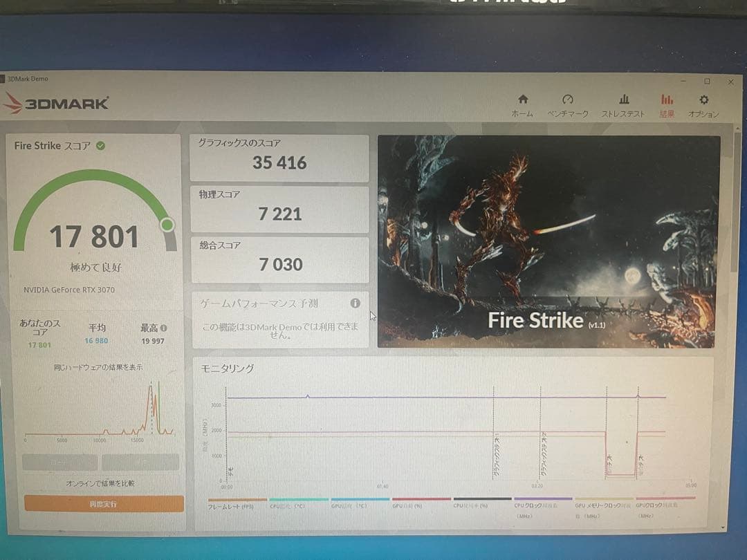Click the 物理スコア 7 221 card

[x=279, y=209]
